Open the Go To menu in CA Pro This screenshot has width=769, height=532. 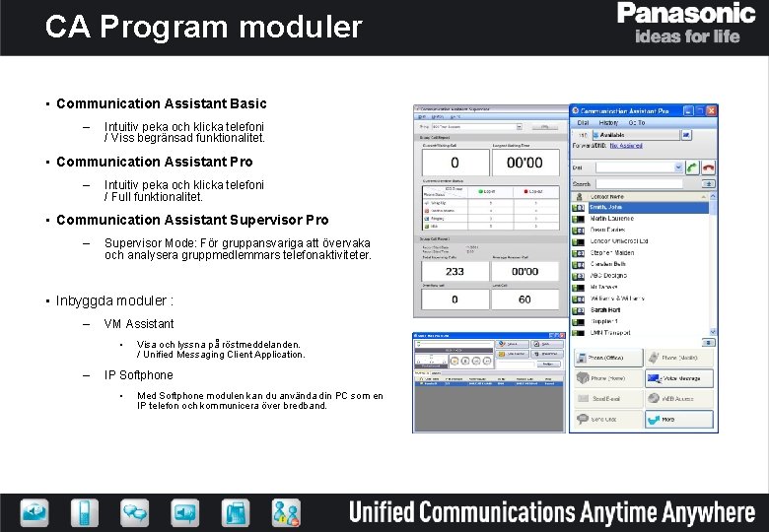pos(637,123)
